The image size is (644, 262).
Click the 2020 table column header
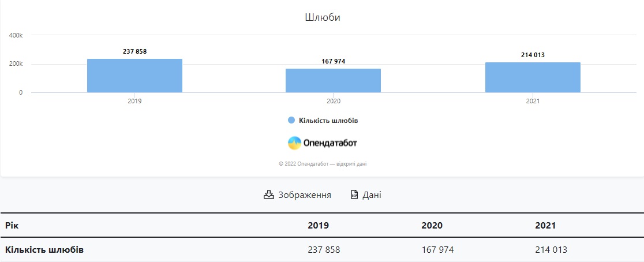tap(432, 226)
